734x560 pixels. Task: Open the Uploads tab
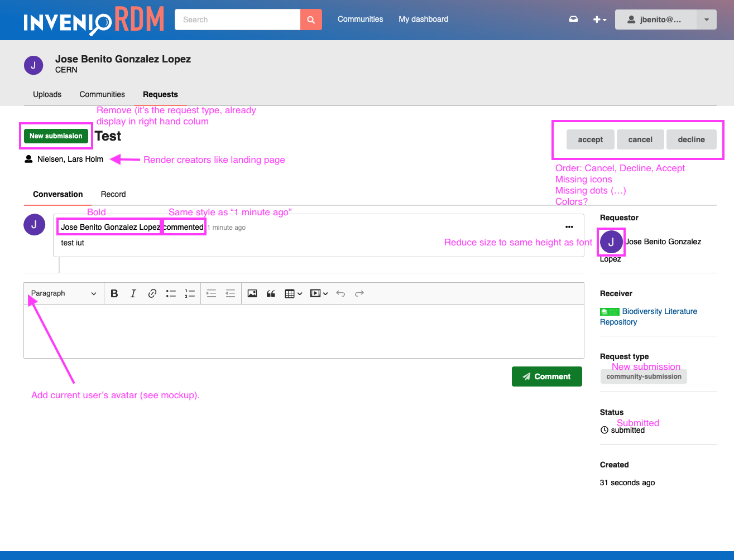click(x=47, y=94)
